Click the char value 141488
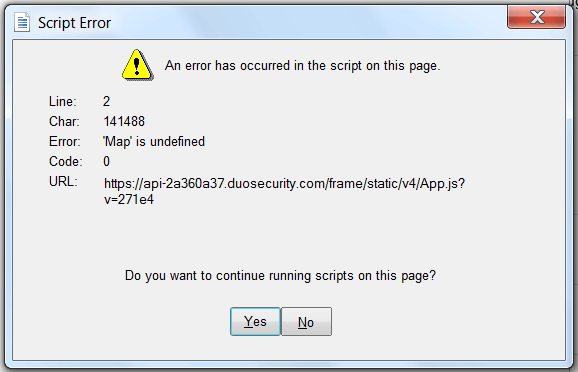This screenshot has width=578, height=372. pyautogui.click(x=124, y=121)
